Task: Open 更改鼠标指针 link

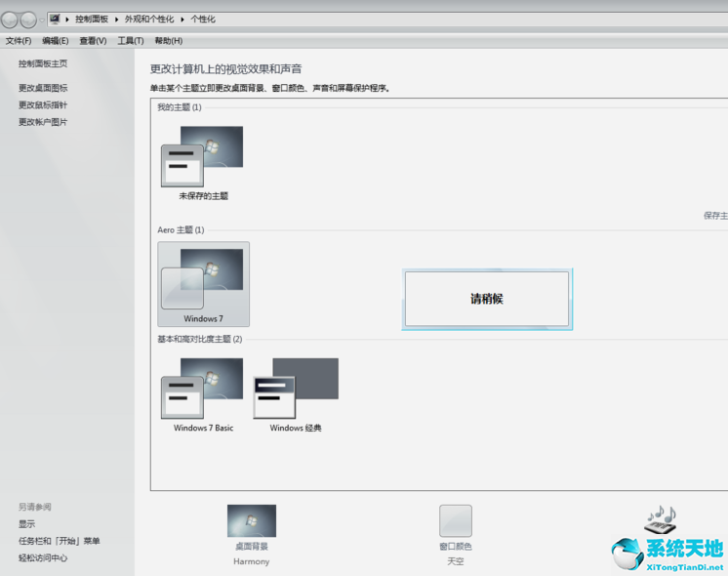Action: (x=43, y=105)
